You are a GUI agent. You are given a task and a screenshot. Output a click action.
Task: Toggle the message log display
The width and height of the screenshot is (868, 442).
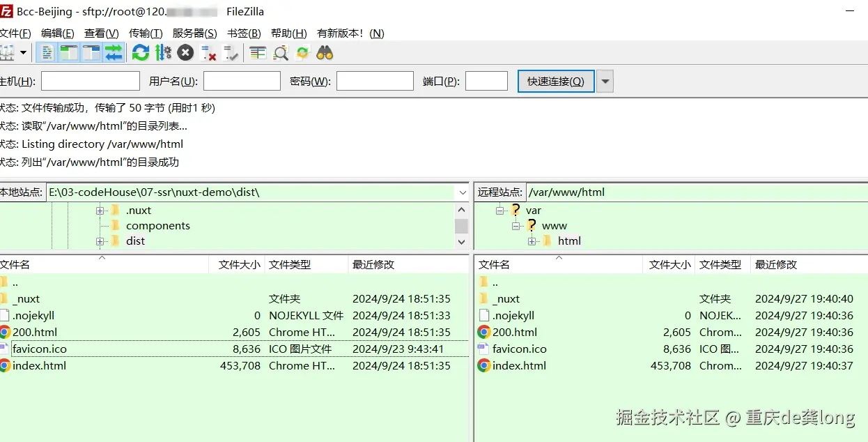tap(47, 52)
